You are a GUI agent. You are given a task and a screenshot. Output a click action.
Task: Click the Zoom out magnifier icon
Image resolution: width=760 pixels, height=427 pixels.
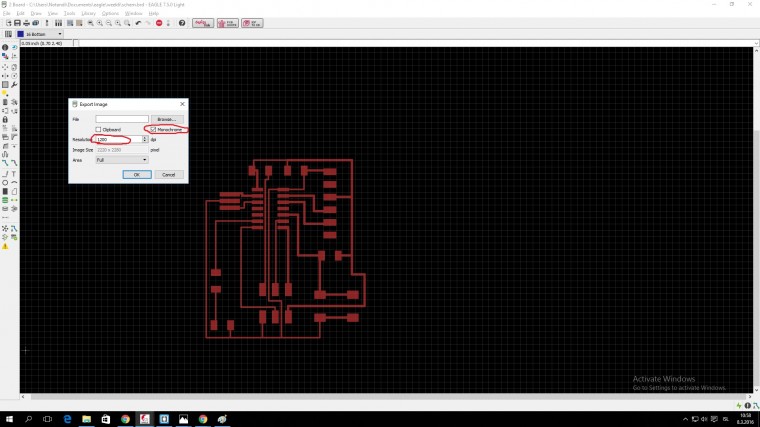pos(109,23)
